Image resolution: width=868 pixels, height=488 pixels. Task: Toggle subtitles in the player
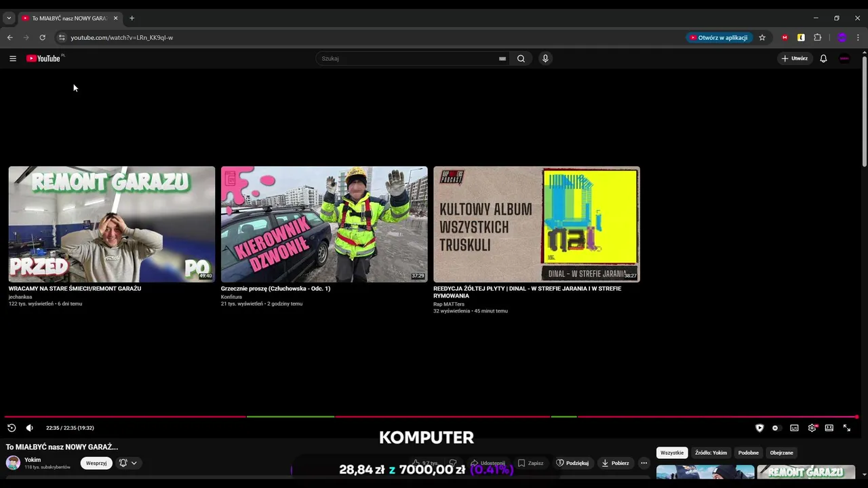pyautogui.click(x=794, y=428)
